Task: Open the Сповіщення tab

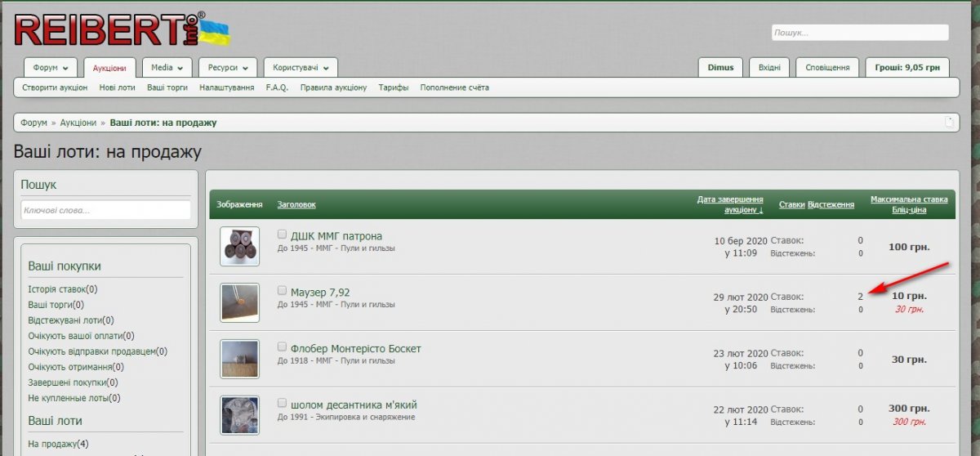Action: 827,68
